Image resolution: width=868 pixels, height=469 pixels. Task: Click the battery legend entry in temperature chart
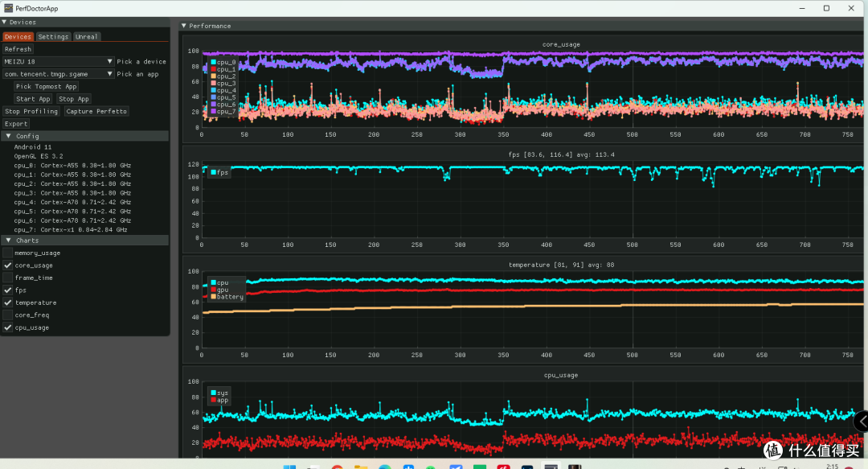(227, 297)
